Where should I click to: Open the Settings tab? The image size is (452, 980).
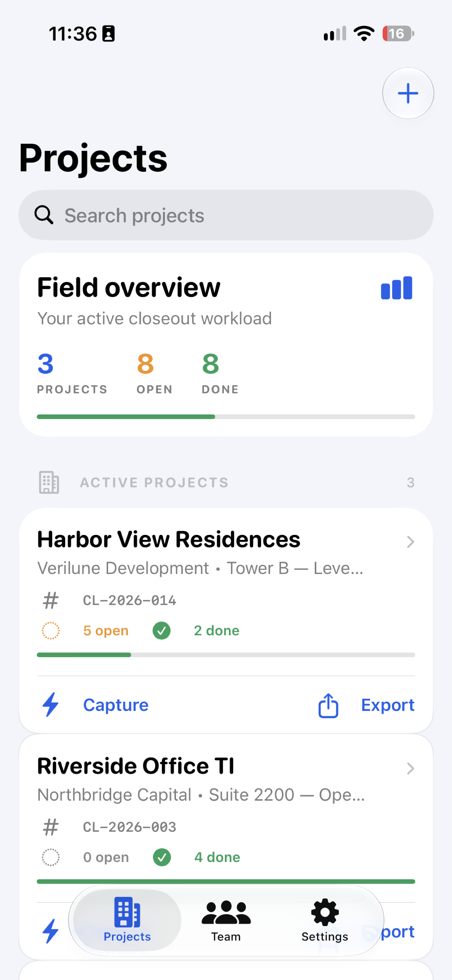coord(325,920)
